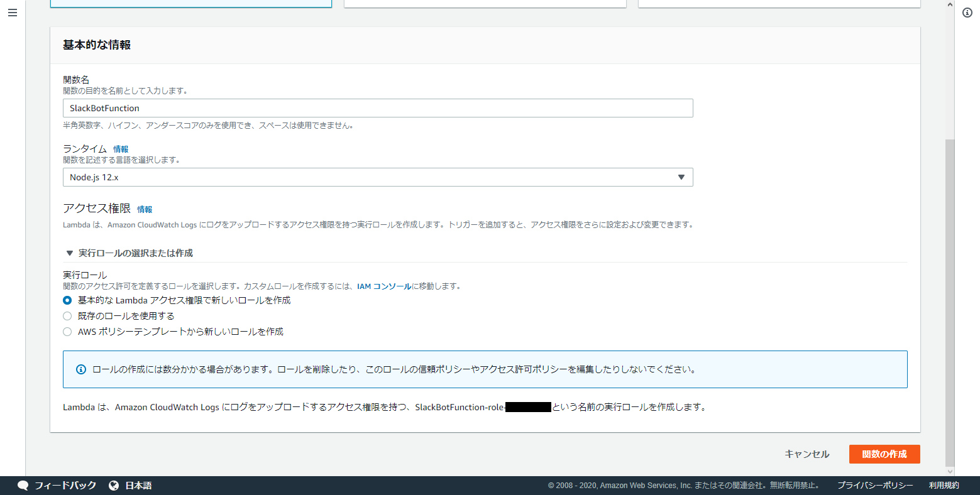Open the 日本語 language selector
The width and height of the screenshot is (980, 495).
138,486
